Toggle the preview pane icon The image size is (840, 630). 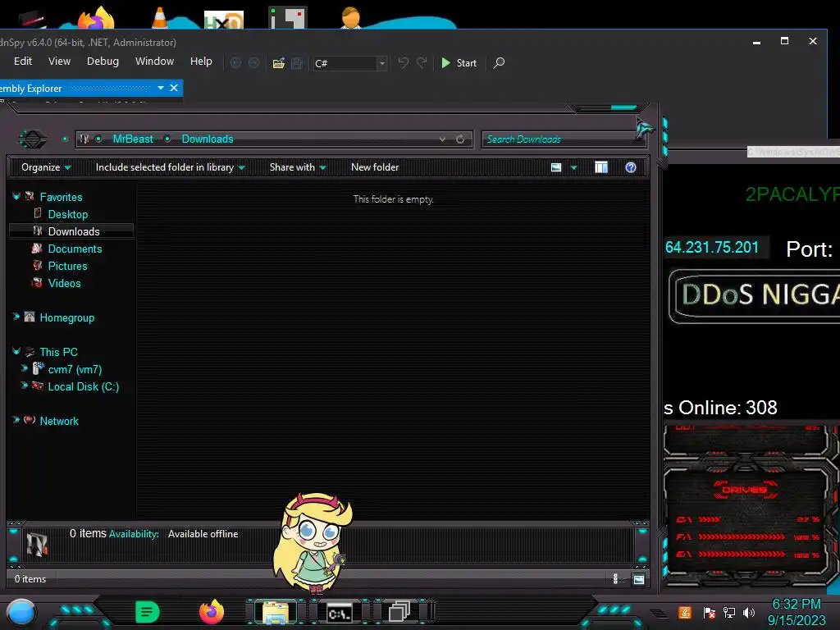tap(601, 167)
